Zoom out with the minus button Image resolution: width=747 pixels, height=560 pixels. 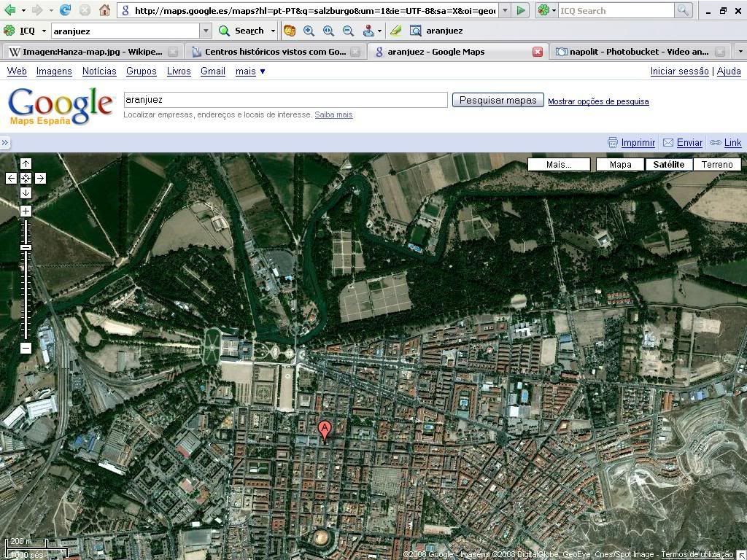pos(26,348)
